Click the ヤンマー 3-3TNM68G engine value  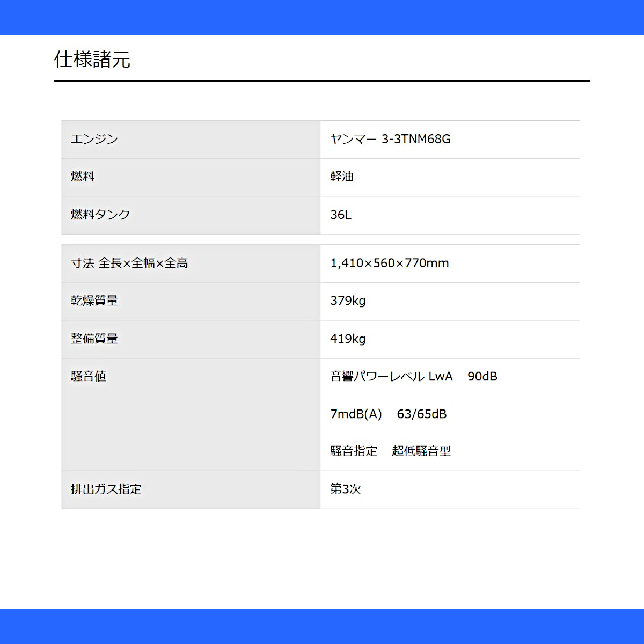390,139
